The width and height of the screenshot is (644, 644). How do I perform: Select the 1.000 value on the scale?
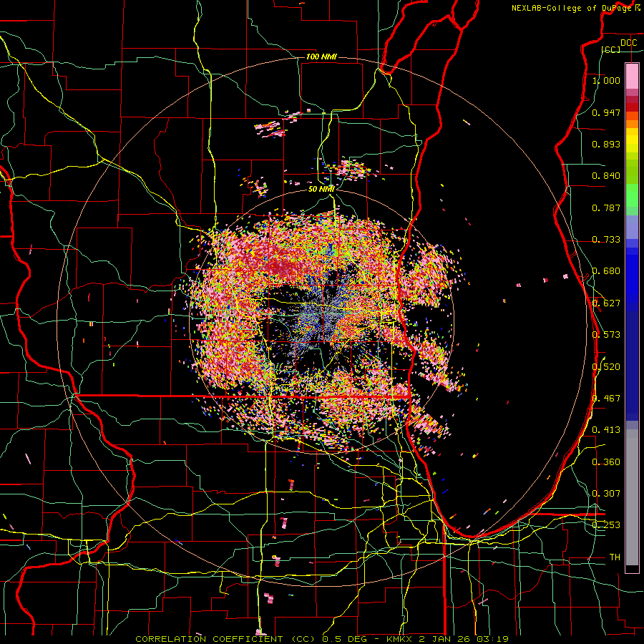pyautogui.click(x=606, y=80)
